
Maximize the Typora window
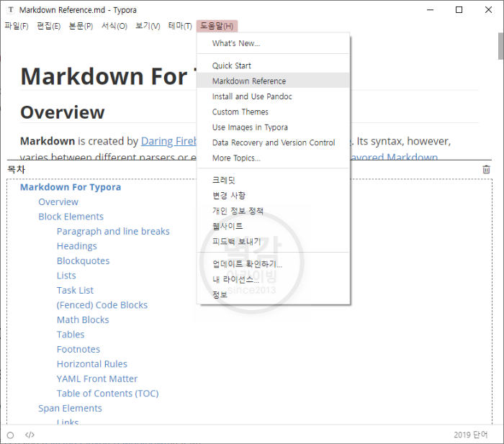[x=459, y=10]
